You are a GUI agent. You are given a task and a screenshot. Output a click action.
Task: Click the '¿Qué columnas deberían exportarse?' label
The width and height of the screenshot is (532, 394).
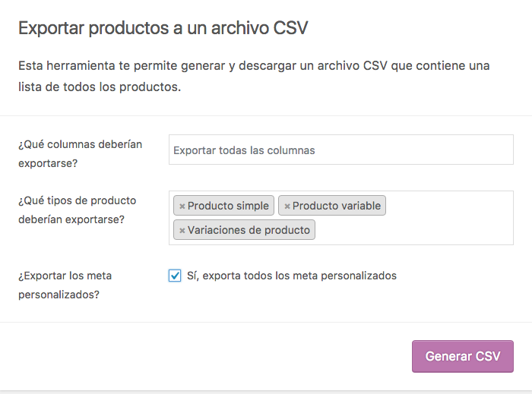80,153
